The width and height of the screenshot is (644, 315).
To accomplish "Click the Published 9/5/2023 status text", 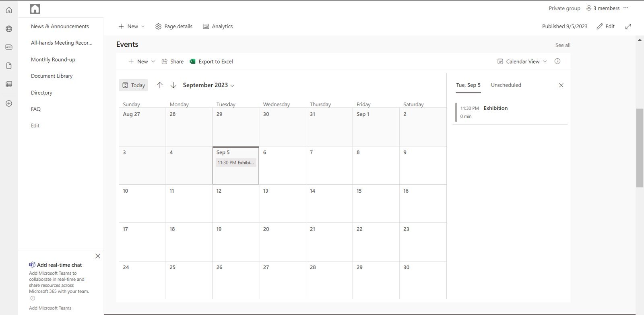I will pyautogui.click(x=565, y=27).
